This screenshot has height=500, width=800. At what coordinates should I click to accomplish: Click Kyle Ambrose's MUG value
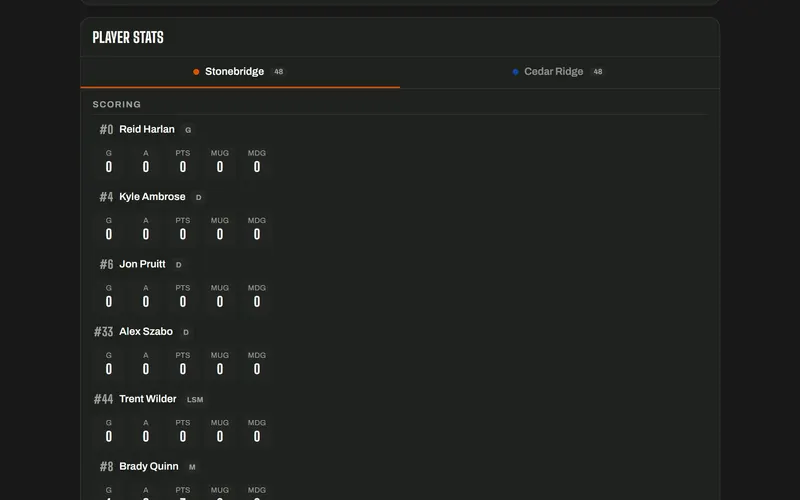pyautogui.click(x=220, y=234)
